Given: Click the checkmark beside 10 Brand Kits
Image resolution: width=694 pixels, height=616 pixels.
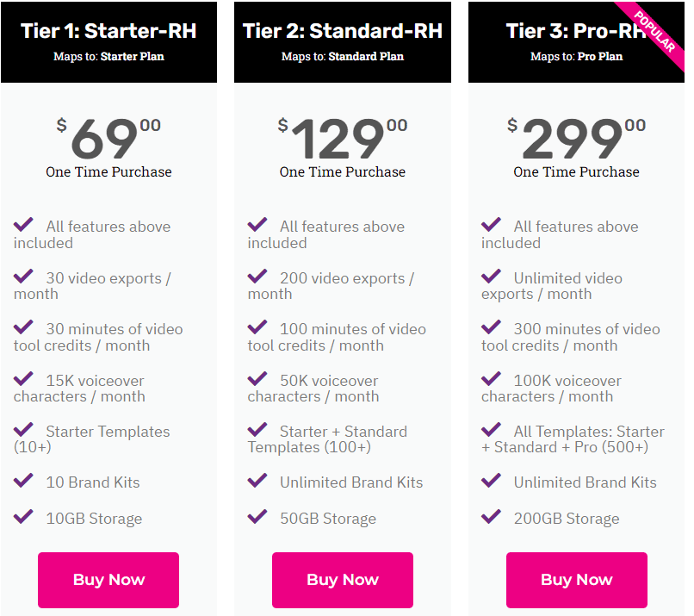Looking at the screenshot, I should tap(23, 480).
